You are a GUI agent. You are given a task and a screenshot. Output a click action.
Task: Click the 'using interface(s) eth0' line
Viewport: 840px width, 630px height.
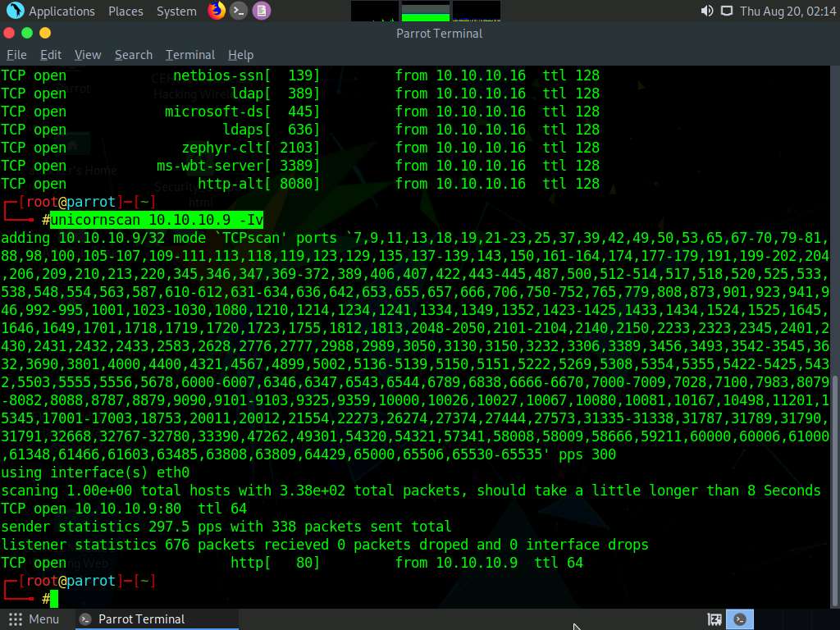coord(95,472)
